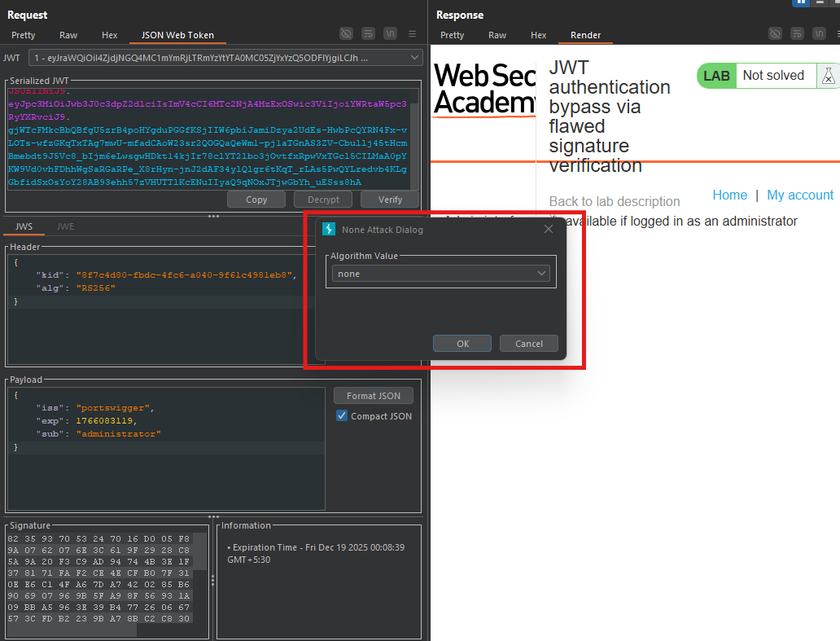Select side-by-side layout icon at top right
The image size is (840, 641).
coord(800,2)
